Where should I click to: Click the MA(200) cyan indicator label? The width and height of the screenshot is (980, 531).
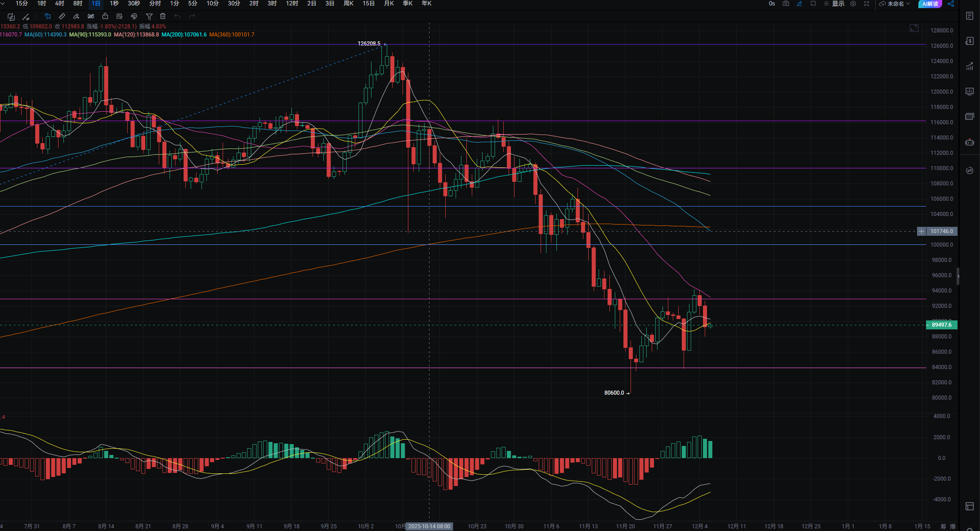pos(184,35)
